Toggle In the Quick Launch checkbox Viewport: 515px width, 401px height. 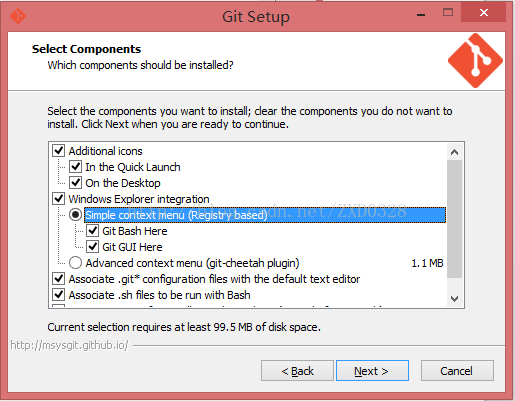pos(76,167)
